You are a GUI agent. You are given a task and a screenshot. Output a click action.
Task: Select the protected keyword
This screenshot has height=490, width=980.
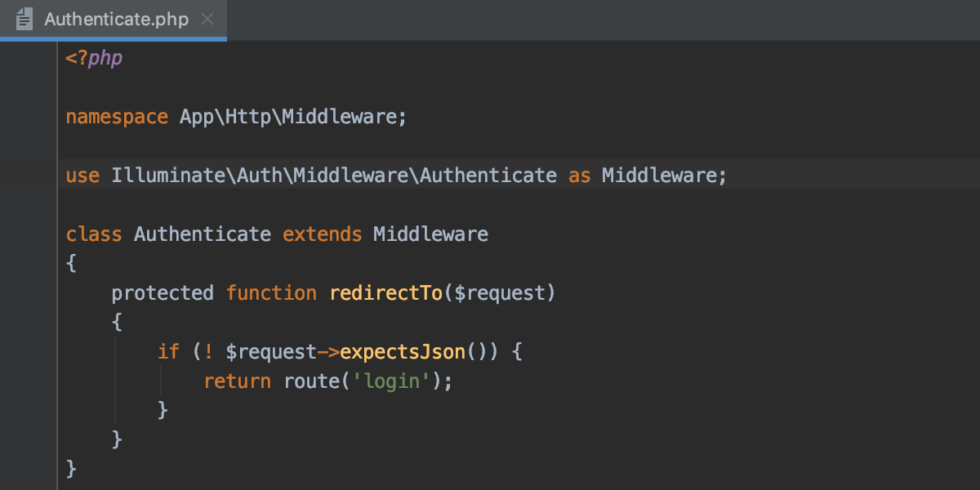[x=163, y=292]
